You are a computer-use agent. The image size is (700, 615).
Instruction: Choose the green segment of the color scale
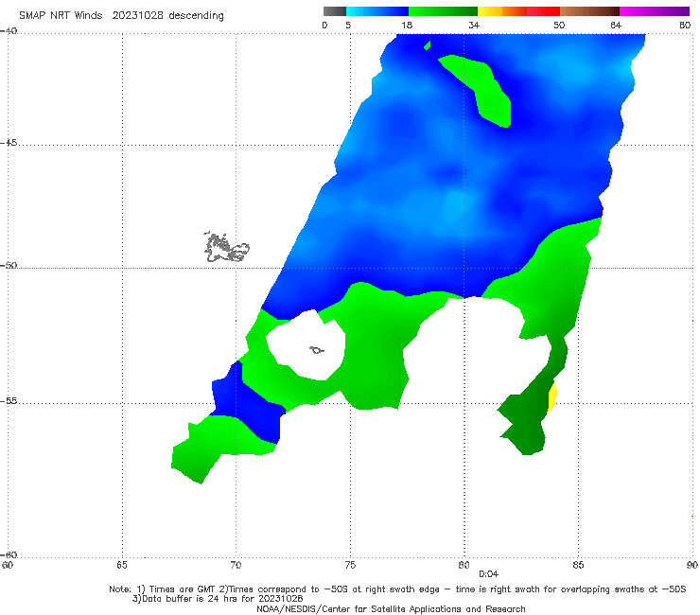click(443, 11)
